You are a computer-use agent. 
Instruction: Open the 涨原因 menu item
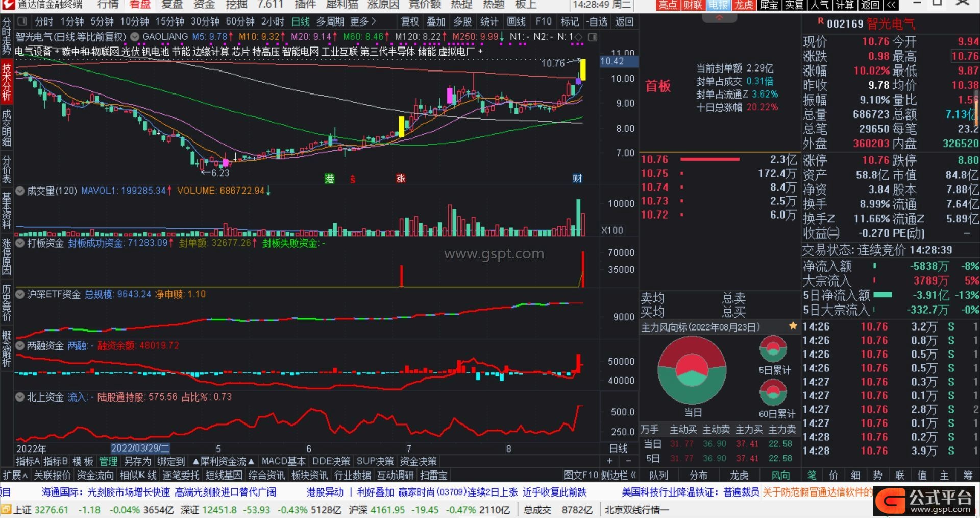point(383,5)
